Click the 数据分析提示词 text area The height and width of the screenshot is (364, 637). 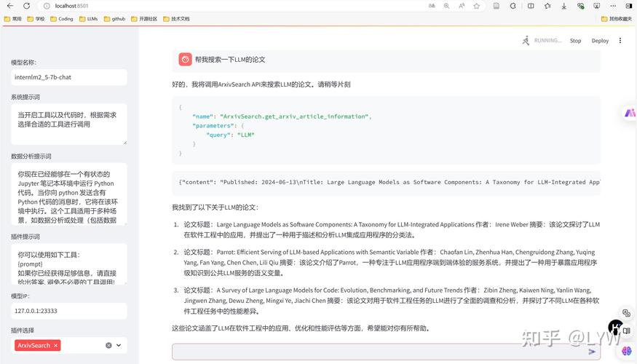click(69, 194)
